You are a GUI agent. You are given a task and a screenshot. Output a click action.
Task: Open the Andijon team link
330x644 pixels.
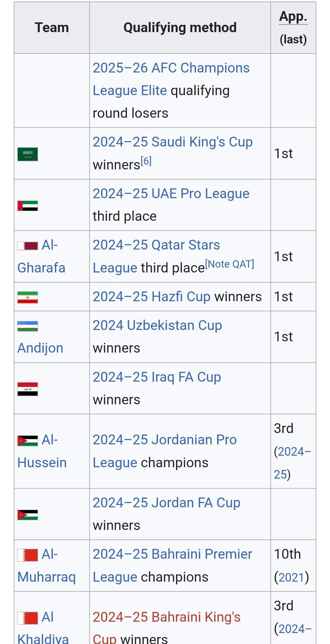tap(40, 348)
